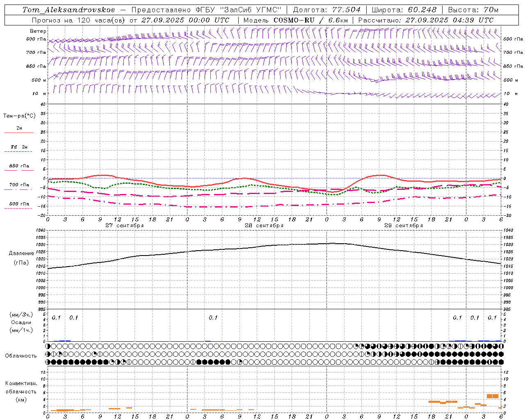Click the "Высота: 70м" elevation value
The image size is (525, 420).
[x=473, y=10]
